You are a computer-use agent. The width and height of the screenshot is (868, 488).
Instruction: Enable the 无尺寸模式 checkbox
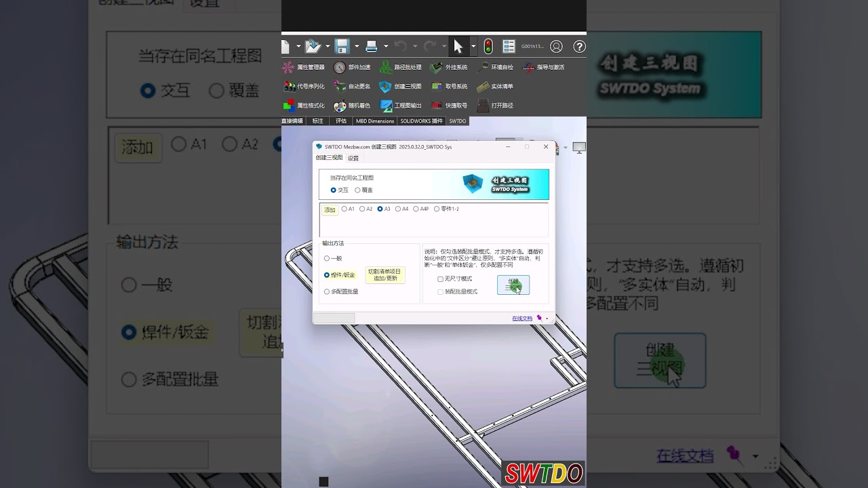pos(454,279)
